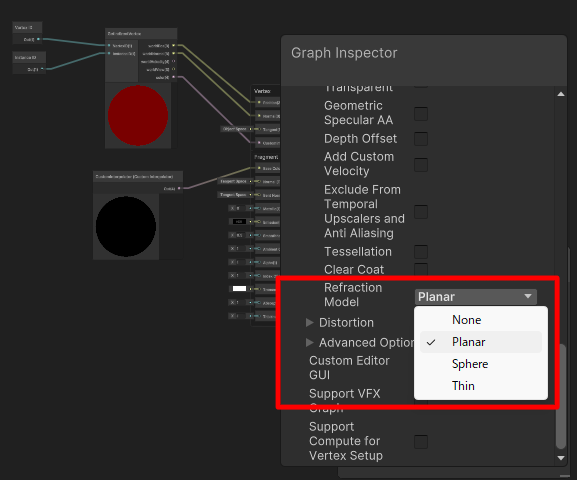Toggle the Depth Offset checkbox
Screen dimensions: 577x480
click(421, 139)
